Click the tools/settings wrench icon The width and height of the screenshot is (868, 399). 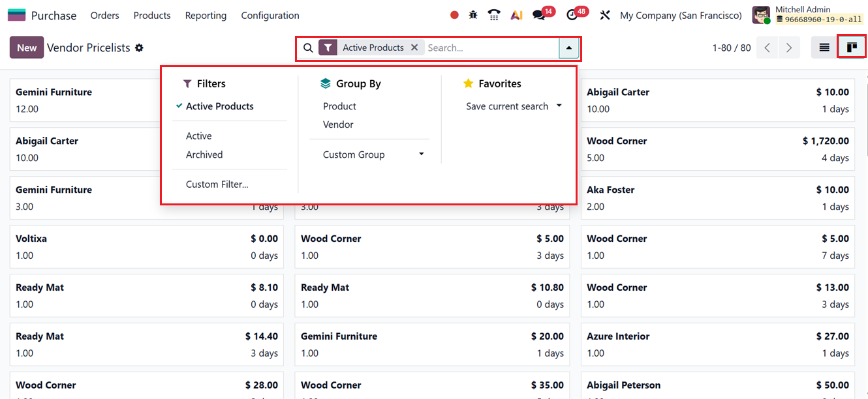tap(605, 14)
